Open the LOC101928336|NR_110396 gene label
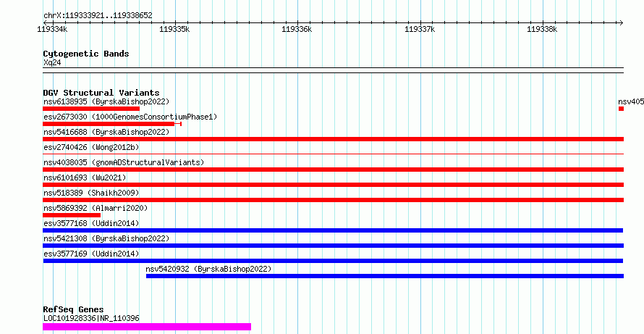Viewport: 644px width, 334px height. coord(91,318)
